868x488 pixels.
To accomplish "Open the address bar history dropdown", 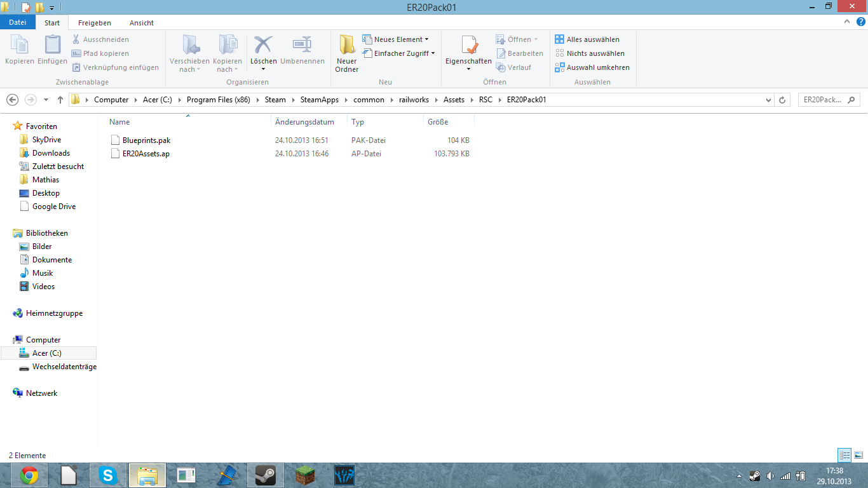I will tap(769, 100).
